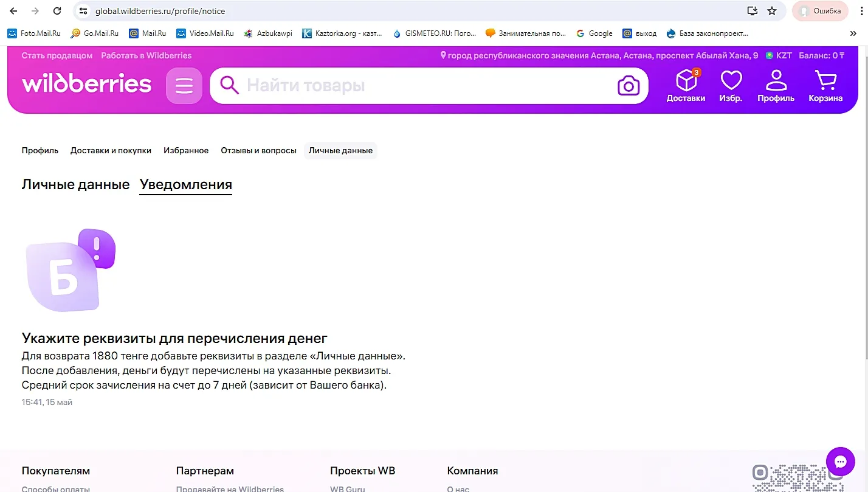Open Доставки и покупки menu item
Image resolution: width=868 pixels, height=492 pixels.
pos(111,150)
